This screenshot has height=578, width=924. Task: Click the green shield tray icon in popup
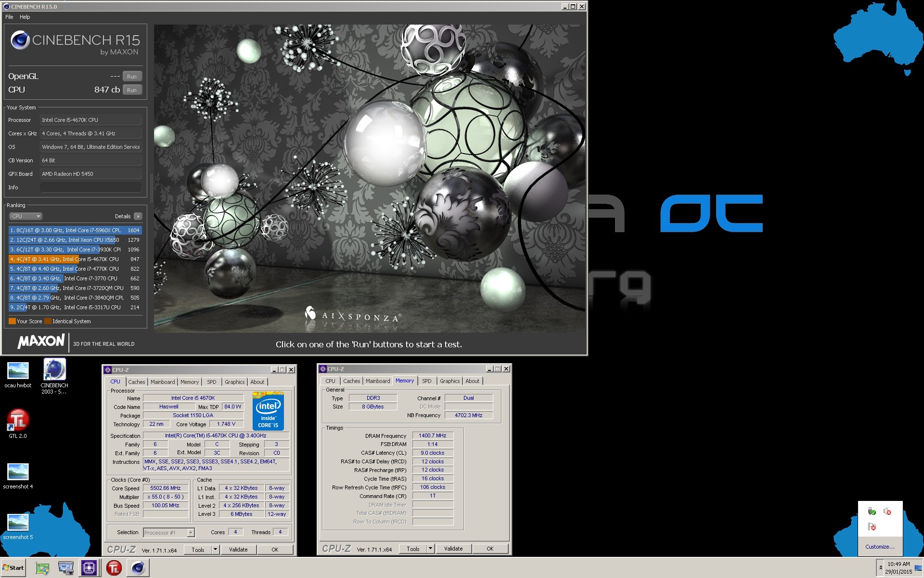(x=872, y=512)
